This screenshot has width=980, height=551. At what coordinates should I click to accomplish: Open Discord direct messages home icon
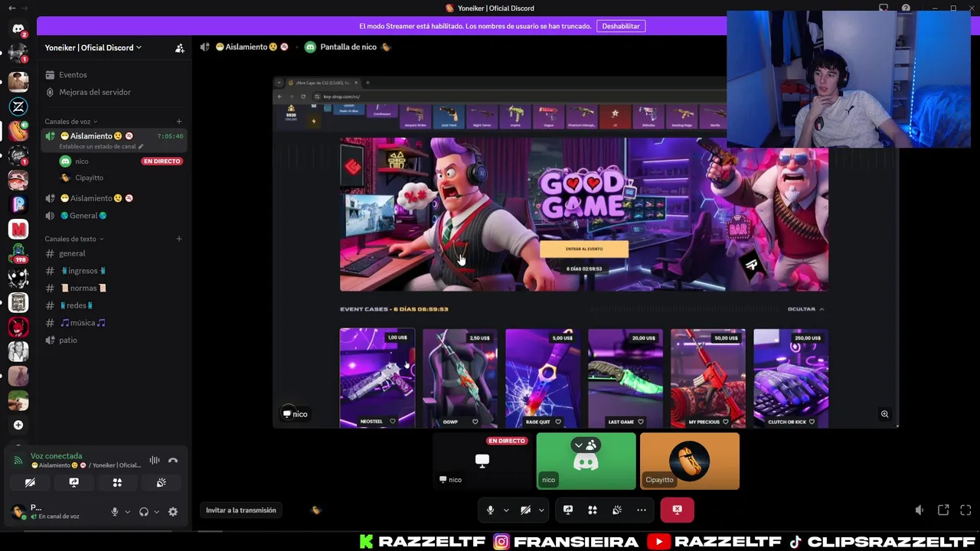(x=18, y=29)
